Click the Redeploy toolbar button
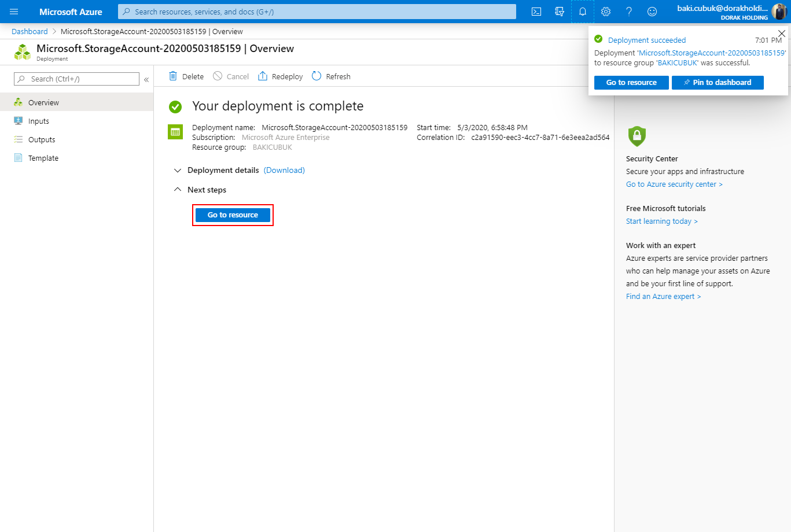Image resolution: width=791 pixels, height=532 pixels. coord(280,76)
